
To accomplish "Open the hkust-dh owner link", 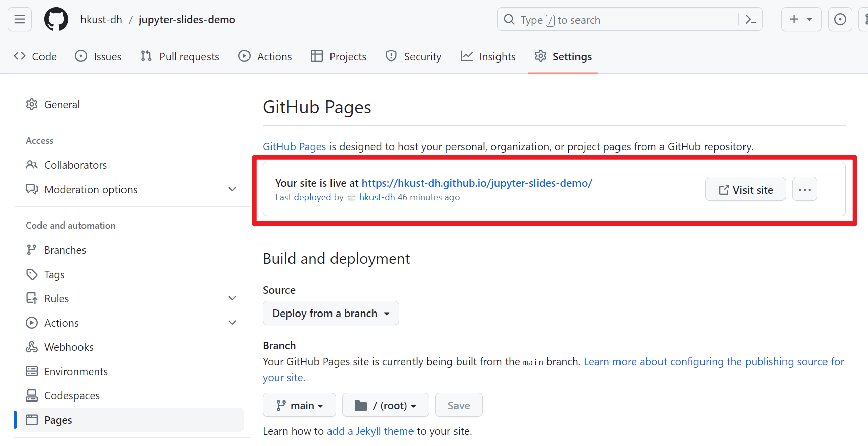I will tap(101, 20).
